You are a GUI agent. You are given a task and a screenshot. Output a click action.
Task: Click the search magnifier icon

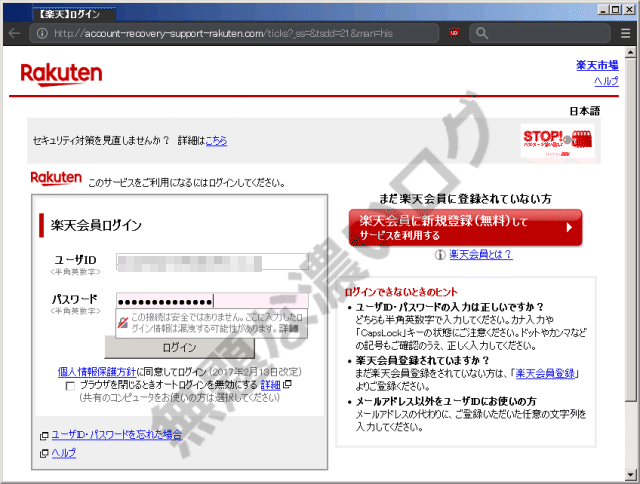click(482, 33)
